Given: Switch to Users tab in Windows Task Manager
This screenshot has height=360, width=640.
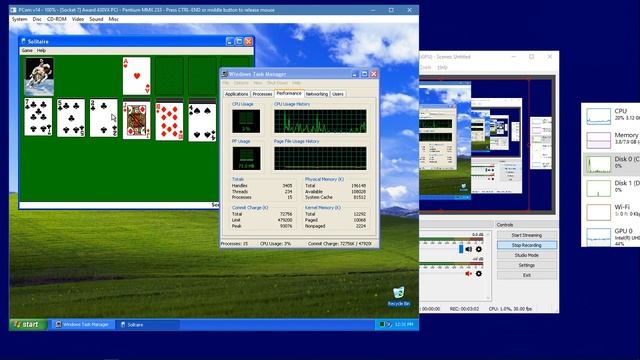Looking at the screenshot, I should coord(338,94).
